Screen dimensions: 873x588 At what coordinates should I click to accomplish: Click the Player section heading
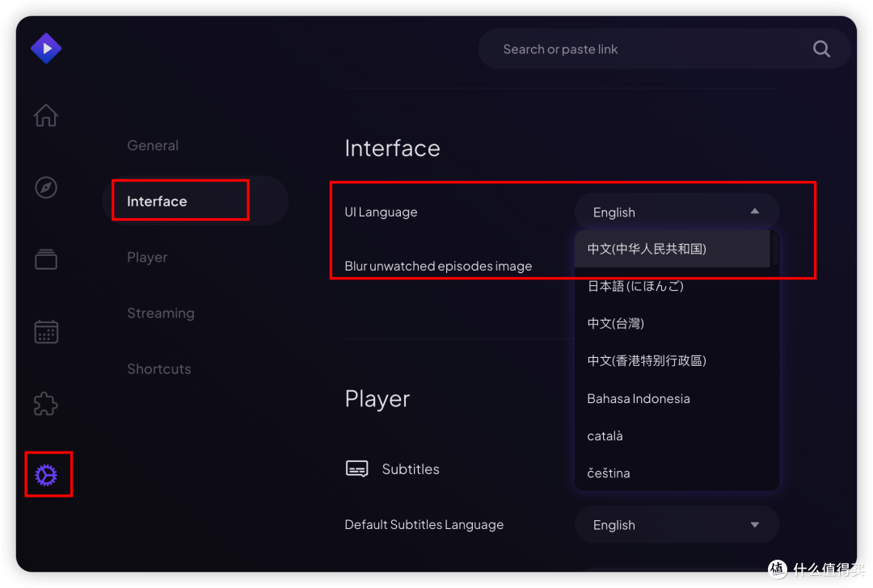(x=377, y=399)
